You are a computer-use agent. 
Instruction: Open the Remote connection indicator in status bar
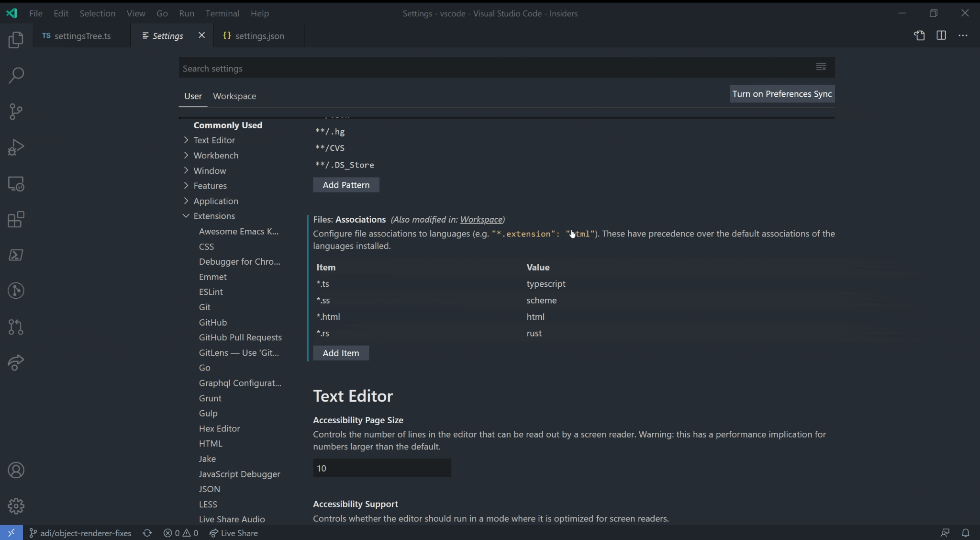pyautogui.click(x=12, y=533)
